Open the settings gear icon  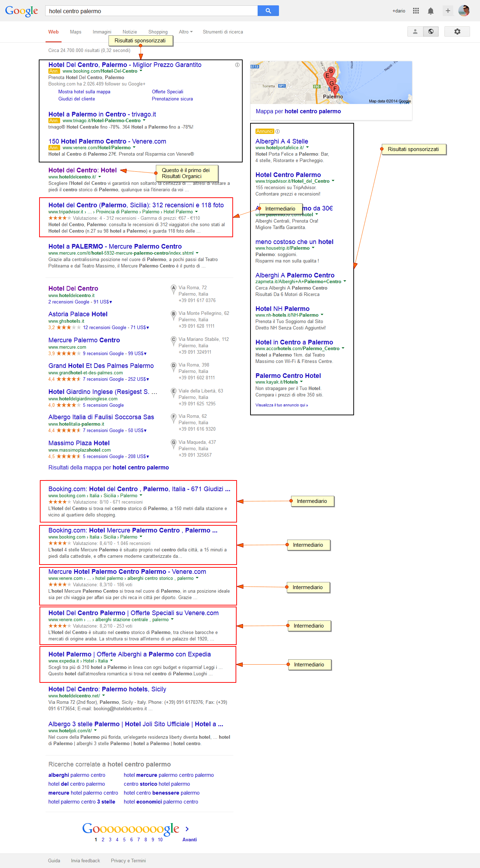pos(457,32)
